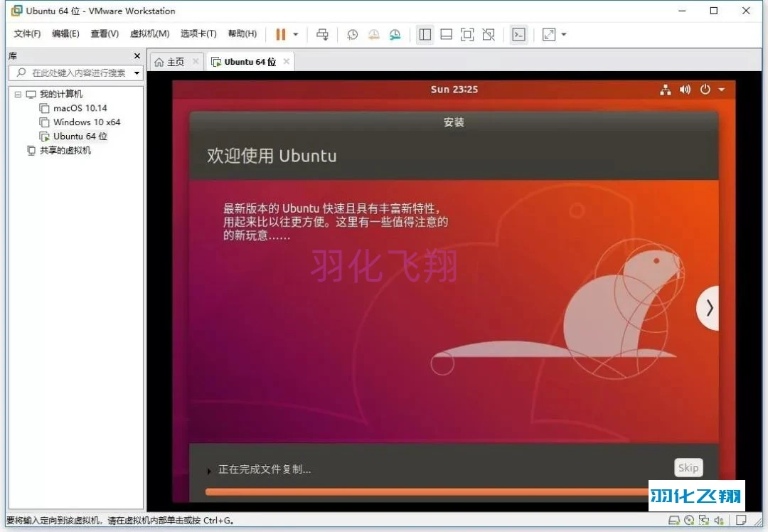Click the stretch guest display icon
The height and width of the screenshot is (532, 768).
[549, 34]
